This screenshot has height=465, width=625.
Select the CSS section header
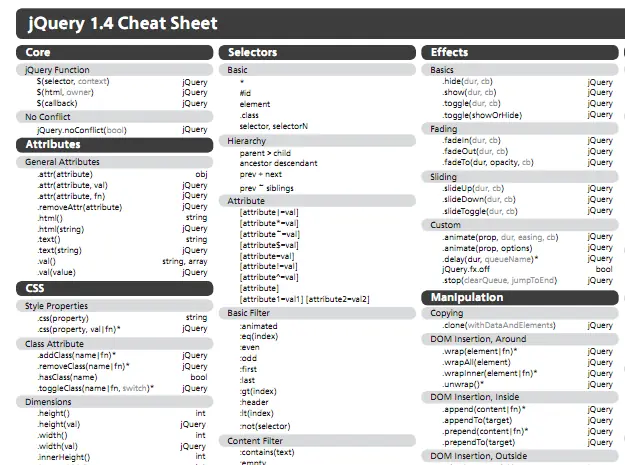114,288
